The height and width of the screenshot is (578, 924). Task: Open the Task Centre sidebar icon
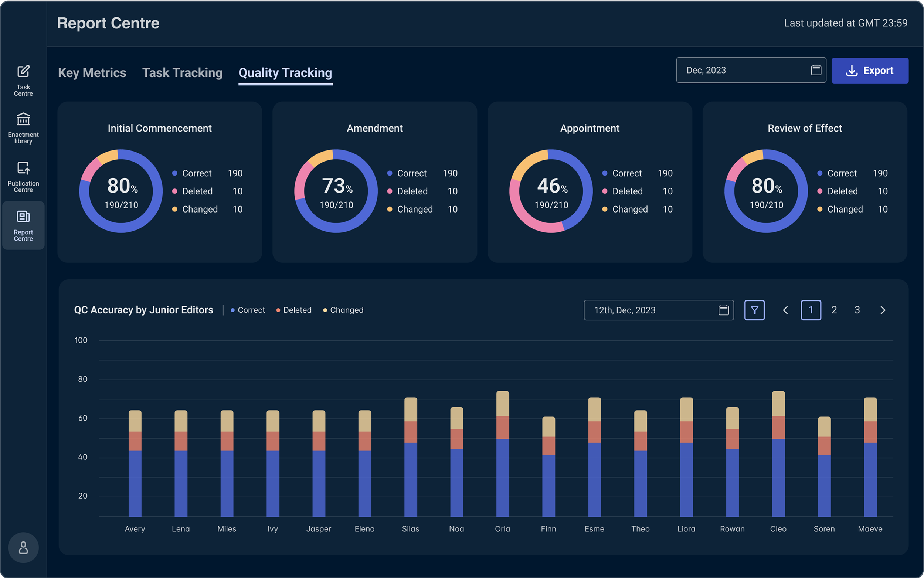pos(23,80)
